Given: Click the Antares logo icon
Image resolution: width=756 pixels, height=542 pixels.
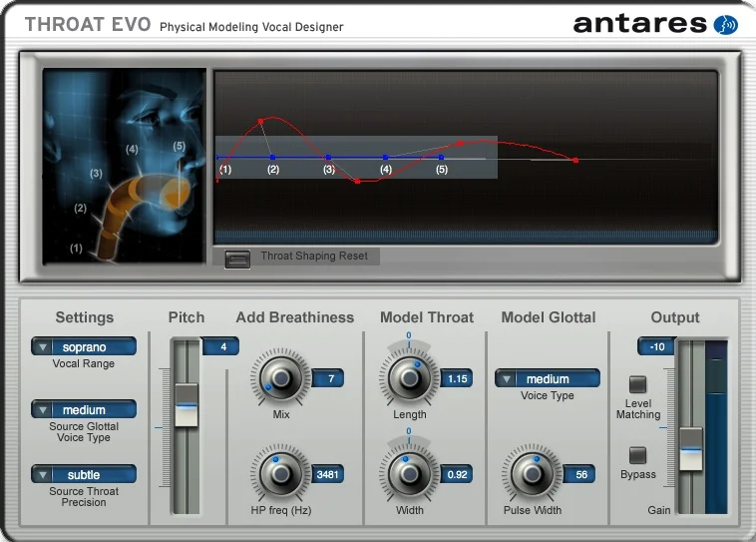Looking at the screenshot, I should coord(725,25).
